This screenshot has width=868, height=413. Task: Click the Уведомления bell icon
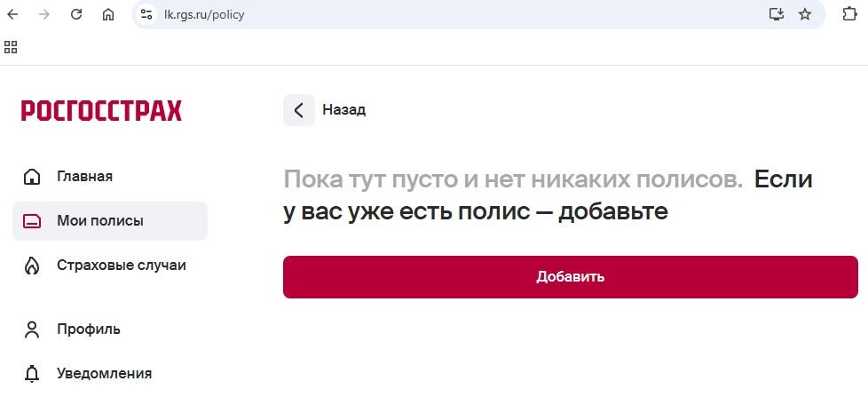32,374
